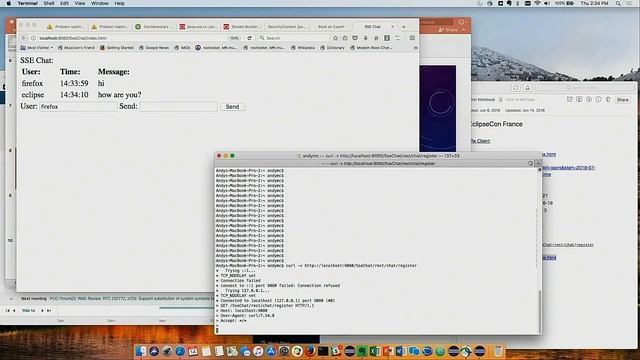The image size is (640, 360).
Task: Open iTunes from the Dock
Action: pyautogui.click(x=258, y=351)
